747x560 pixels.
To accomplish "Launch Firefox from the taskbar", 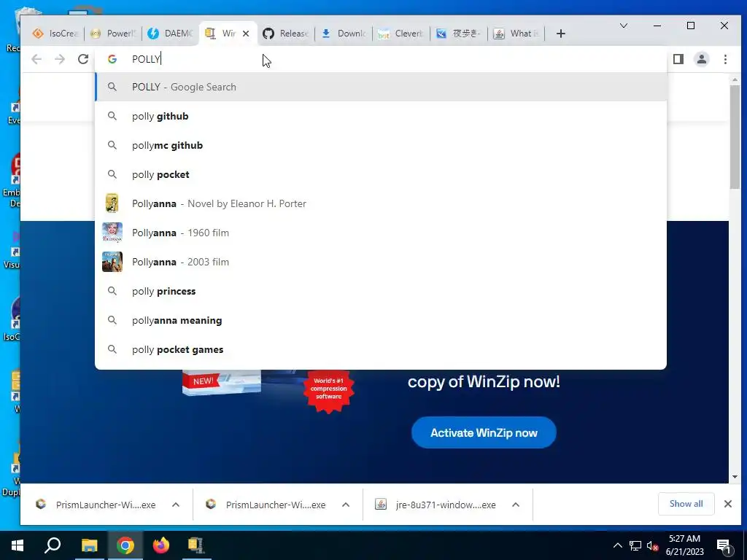I will click(160, 545).
